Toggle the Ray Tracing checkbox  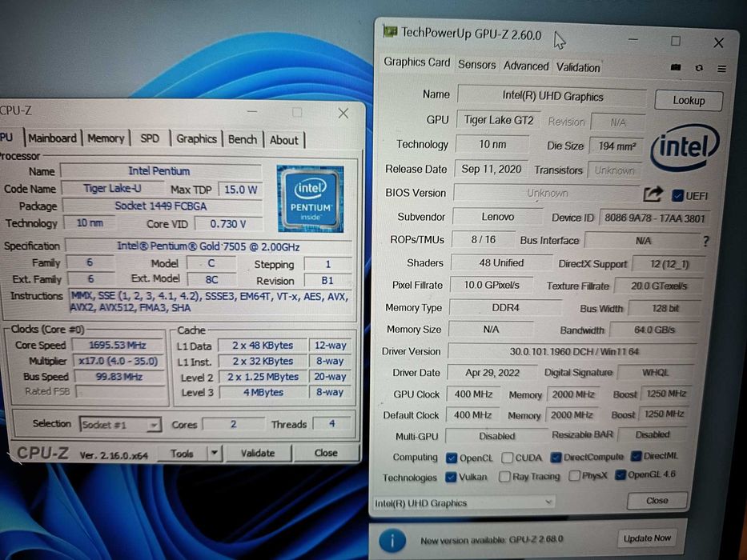504,476
